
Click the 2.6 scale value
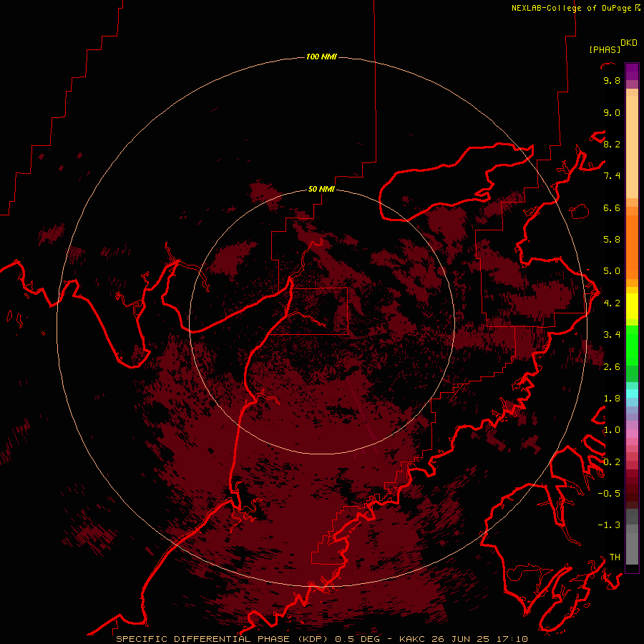(x=612, y=367)
